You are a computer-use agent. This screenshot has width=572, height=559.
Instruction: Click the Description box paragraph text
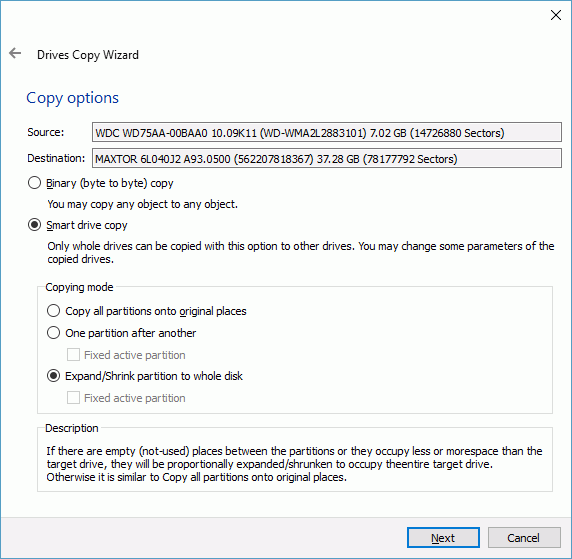point(294,464)
